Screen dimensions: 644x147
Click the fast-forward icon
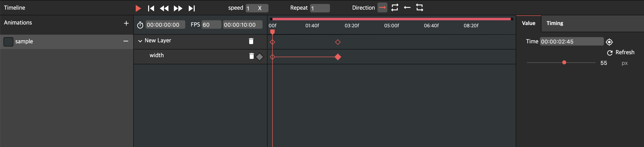[178, 8]
